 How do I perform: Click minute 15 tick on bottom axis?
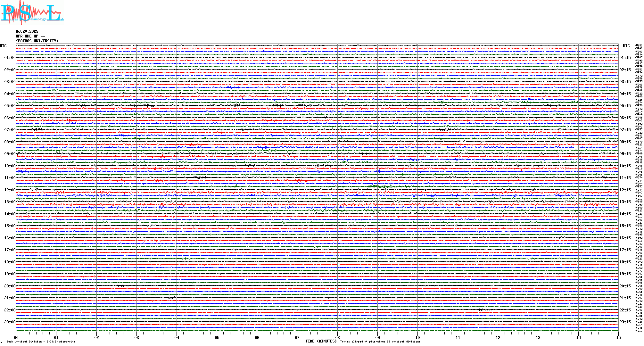pos(618,337)
